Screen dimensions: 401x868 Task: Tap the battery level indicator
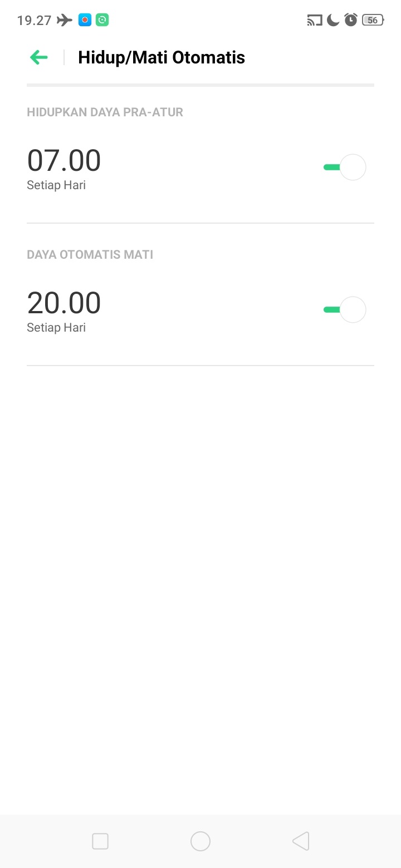pos(373,21)
